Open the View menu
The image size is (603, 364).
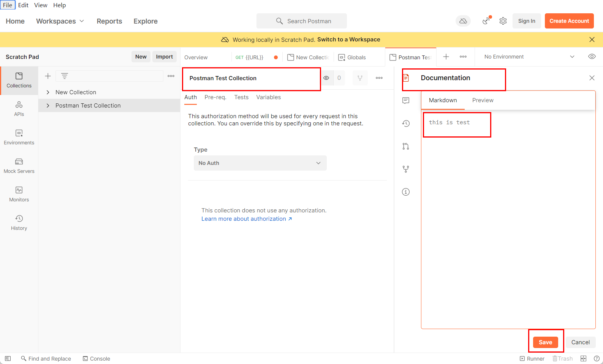[x=41, y=5]
